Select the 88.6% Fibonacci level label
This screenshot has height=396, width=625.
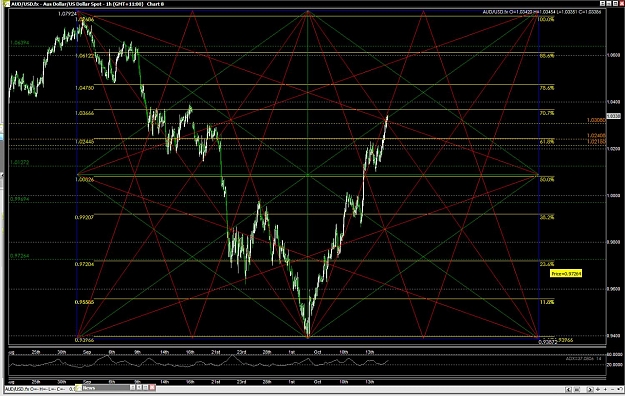tap(546, 56)
